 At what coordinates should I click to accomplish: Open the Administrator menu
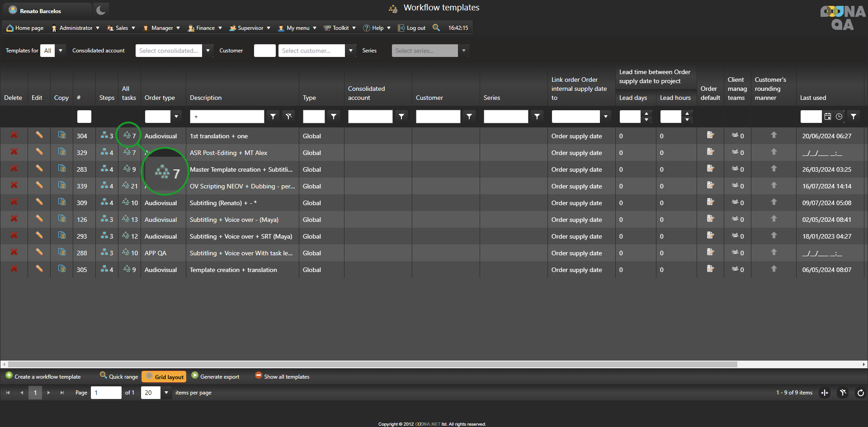[75, 28]
